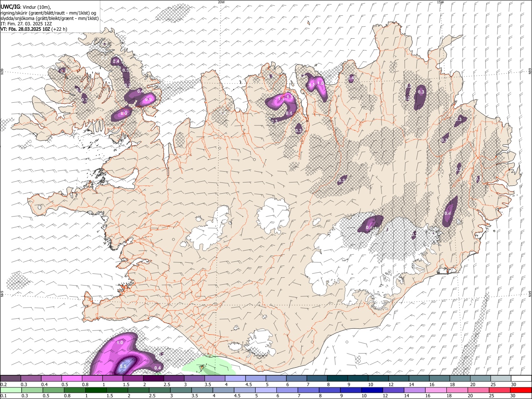Click the 1.5 swatch in the snow legend row
This screenshot has height=399, width=532.
[133, 378]
